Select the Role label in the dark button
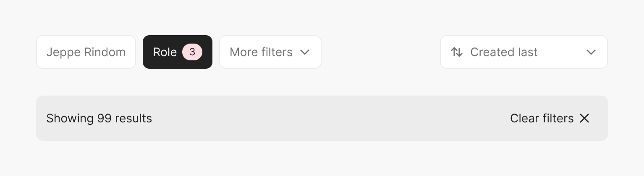Viewport: 644px width, 176px height. point(165,52)
